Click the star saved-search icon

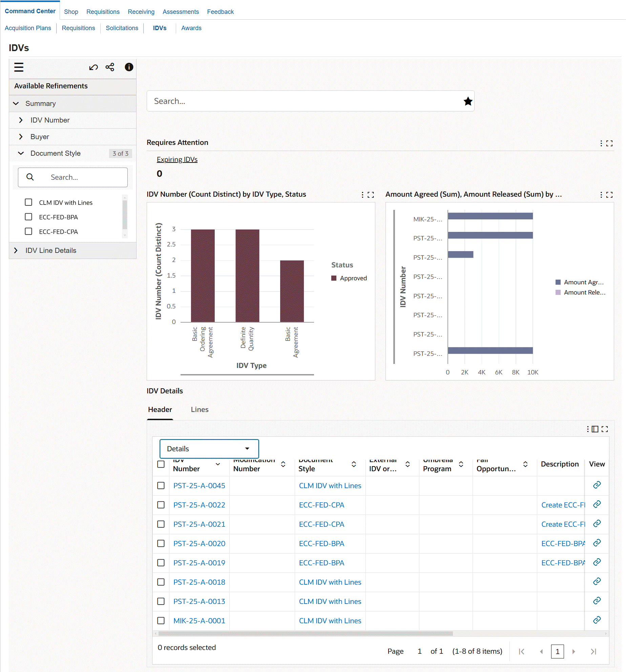(x=468, y=101)
